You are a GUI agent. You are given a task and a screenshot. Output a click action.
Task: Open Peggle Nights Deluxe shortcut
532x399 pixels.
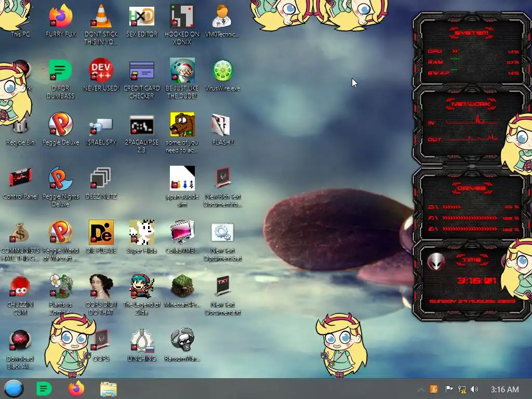60,178
